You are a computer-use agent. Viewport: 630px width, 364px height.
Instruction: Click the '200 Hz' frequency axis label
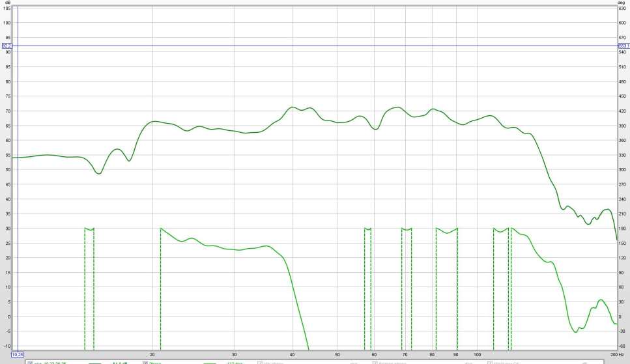click(617, 354)
